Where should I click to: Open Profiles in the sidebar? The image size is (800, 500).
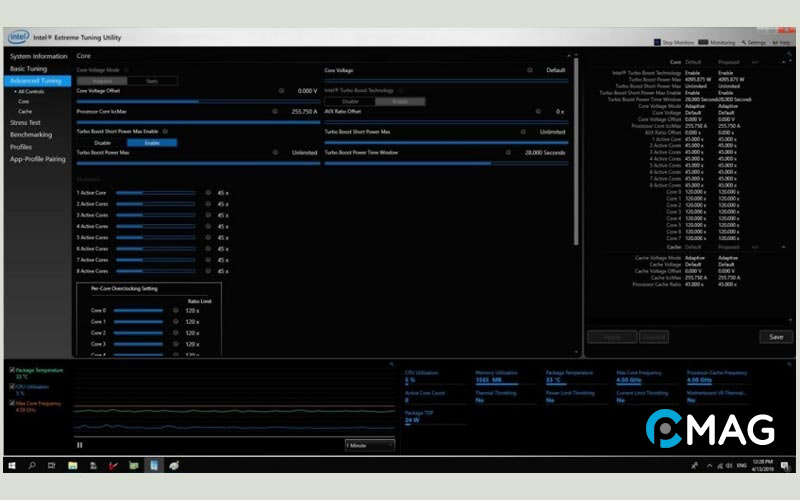21,147
